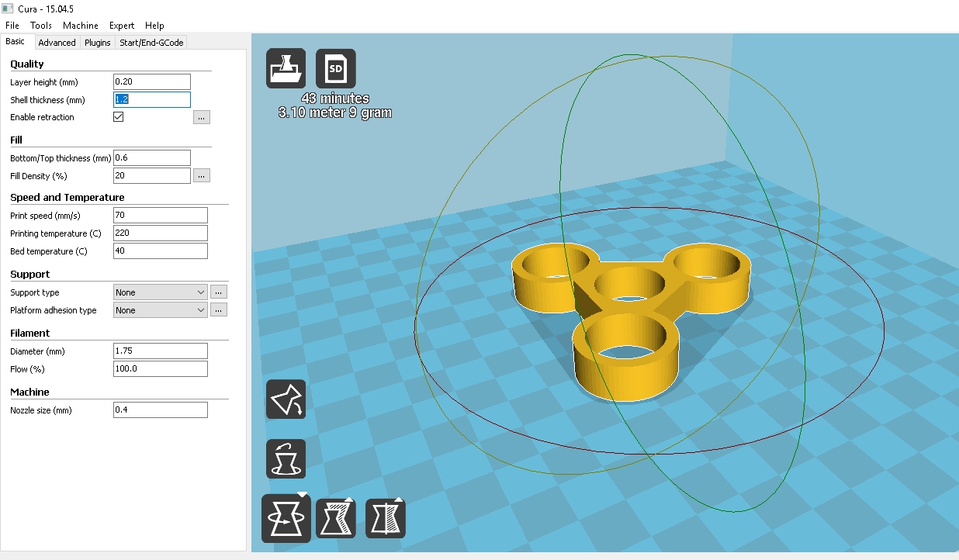Click the Flow percentage input field
This screenshot has width=959, height=560.
(x=161, y=368)
